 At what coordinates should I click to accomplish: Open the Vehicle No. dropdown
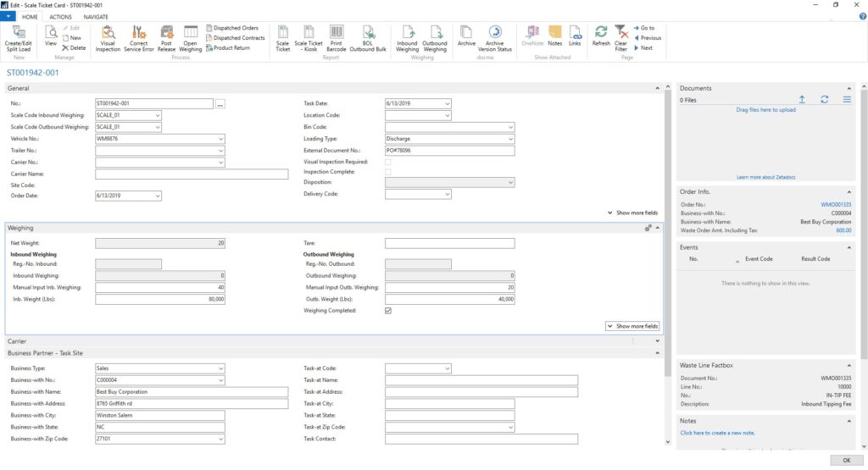point(220,139)
